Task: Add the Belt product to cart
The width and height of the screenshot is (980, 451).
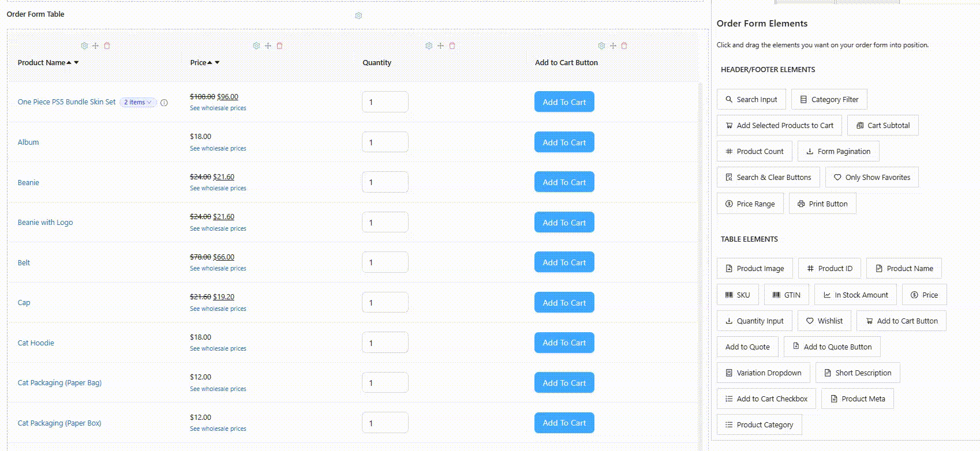Action: 564,262
